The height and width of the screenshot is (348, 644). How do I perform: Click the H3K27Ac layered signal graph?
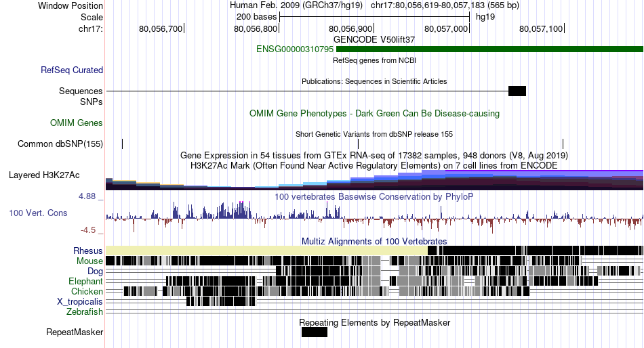374,180
